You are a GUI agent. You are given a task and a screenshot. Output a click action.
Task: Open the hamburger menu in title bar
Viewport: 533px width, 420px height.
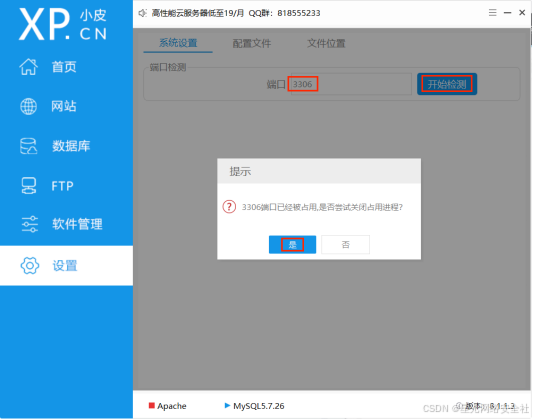point(493,13)
